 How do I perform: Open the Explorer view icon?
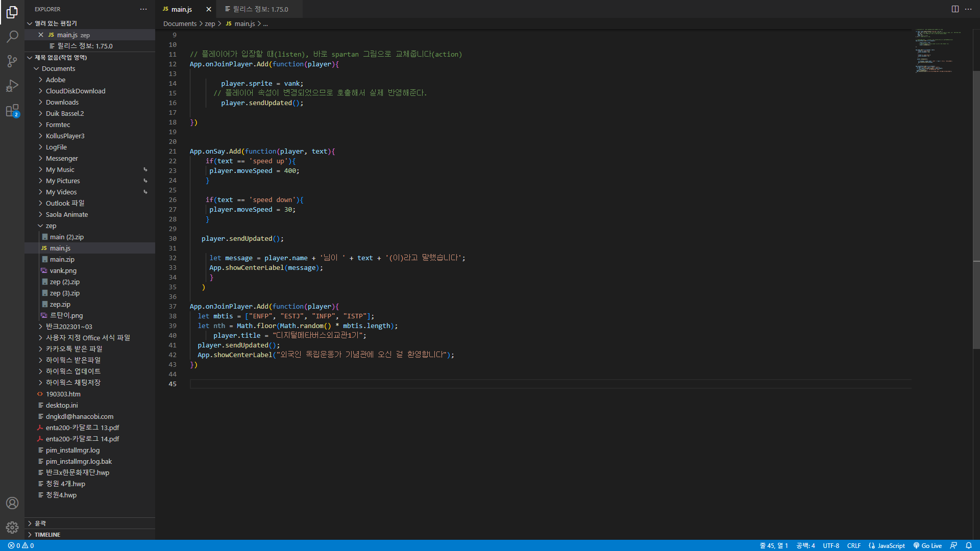pyautogui.click(x=12, y=12)
